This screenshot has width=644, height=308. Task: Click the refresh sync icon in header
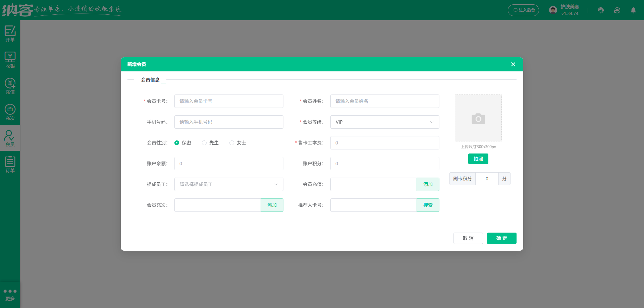tap(617, 10)
